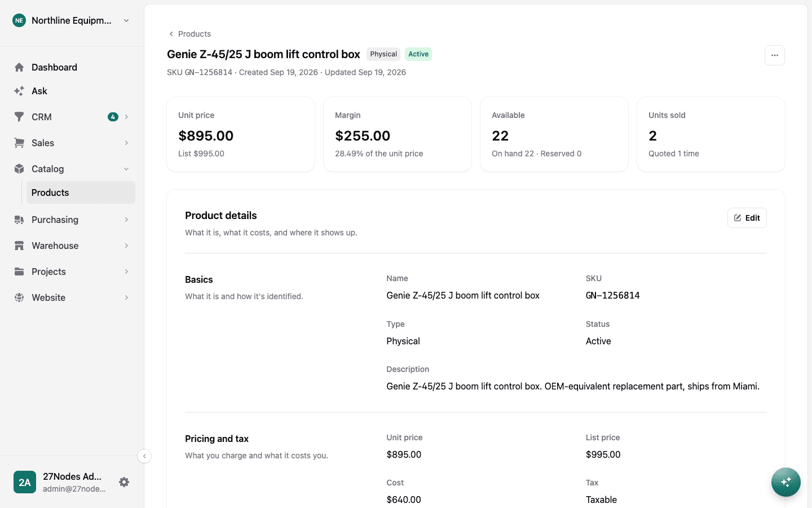Click the Catalog box icon

coord(19,169)
